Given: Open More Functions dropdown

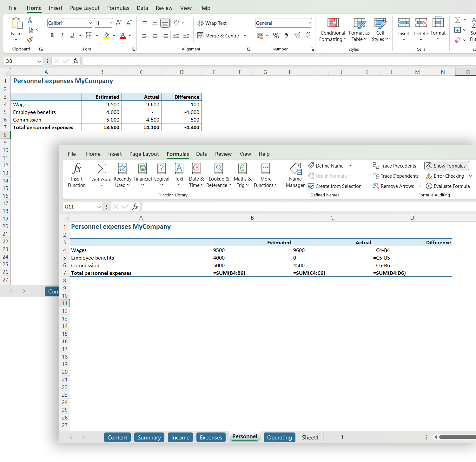Looking at the screenshot, I should 266,175.
